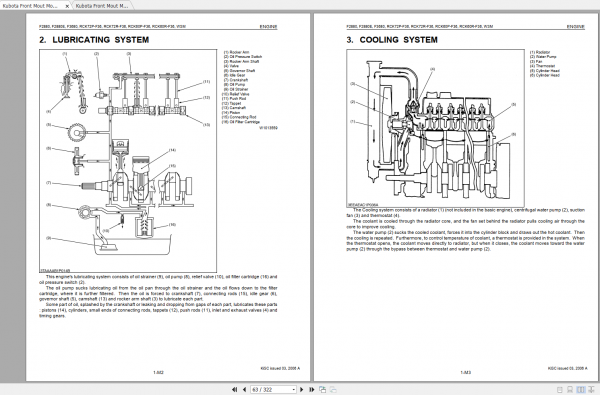Switch to continuous scrolling page view
This screenshot has width=600, height=395.
570,390
